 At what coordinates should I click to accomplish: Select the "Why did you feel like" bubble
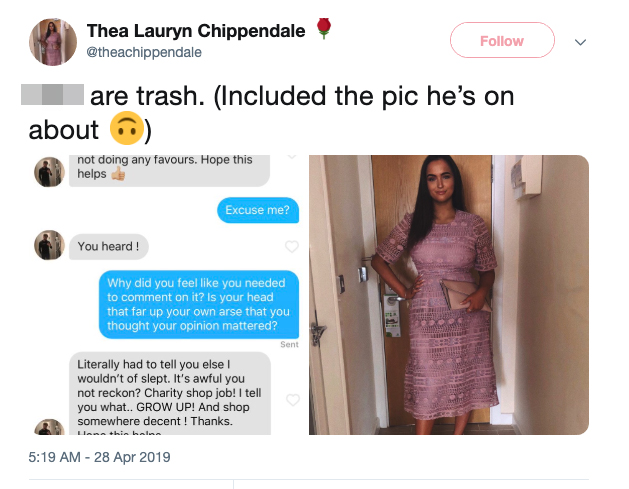tap(199, 304)
